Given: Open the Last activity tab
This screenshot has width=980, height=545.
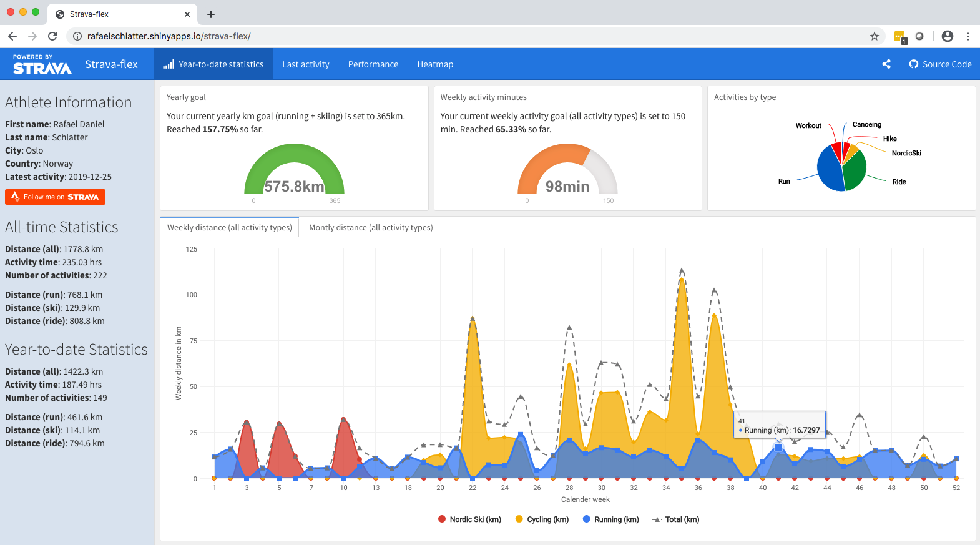Looking at the screenshot, I should pyautogui.click(x=306, y=64).
